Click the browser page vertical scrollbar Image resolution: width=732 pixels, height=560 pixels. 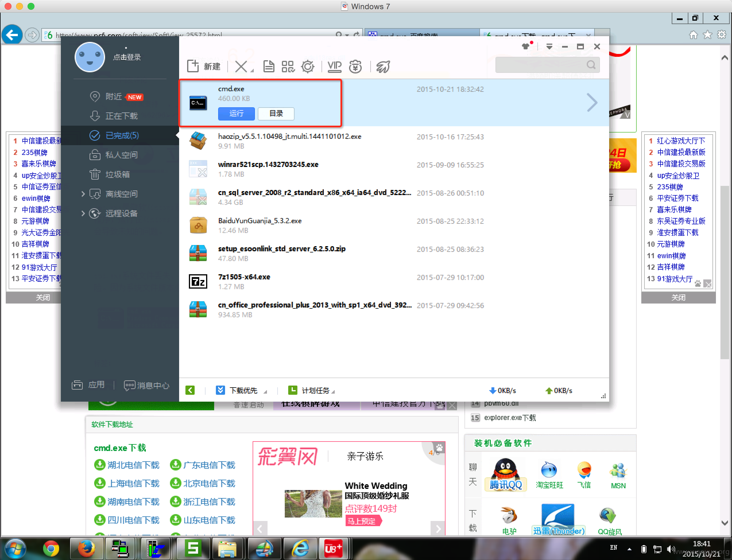[x=725, y=272]
